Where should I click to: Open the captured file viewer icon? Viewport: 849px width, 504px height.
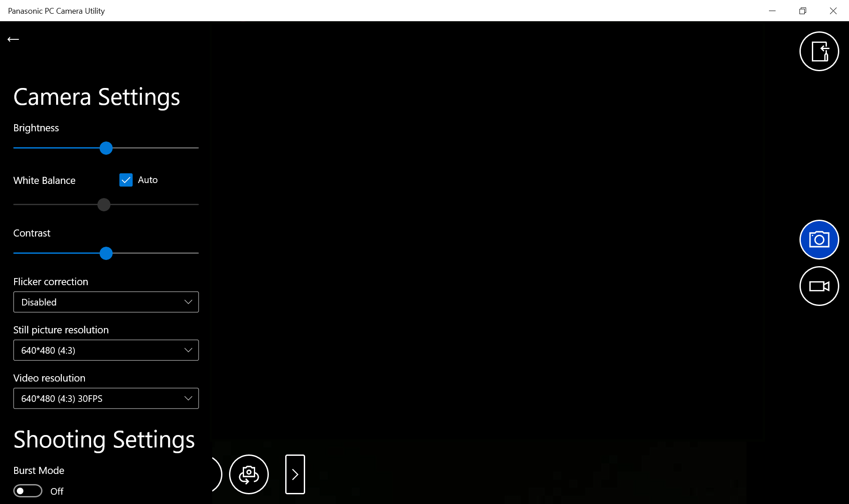[x=819, y=51]
